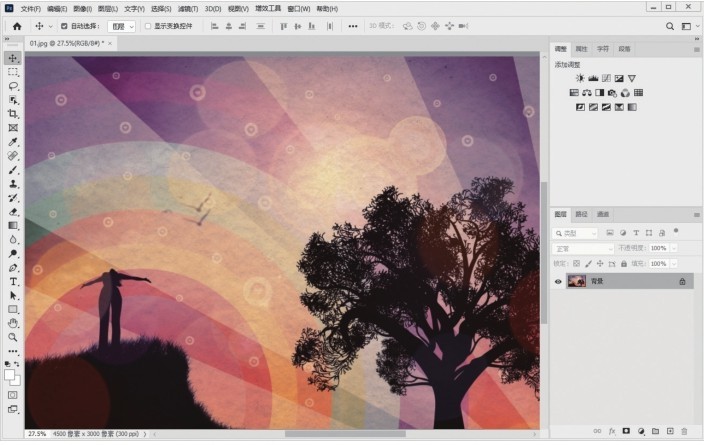Select the Blur tool
Viewport: 704px width, 445px height.
13,239
